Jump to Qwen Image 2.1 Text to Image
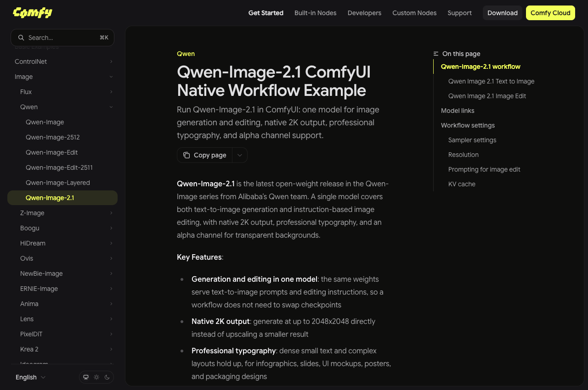The image size is (588, 390). point(492,81)
